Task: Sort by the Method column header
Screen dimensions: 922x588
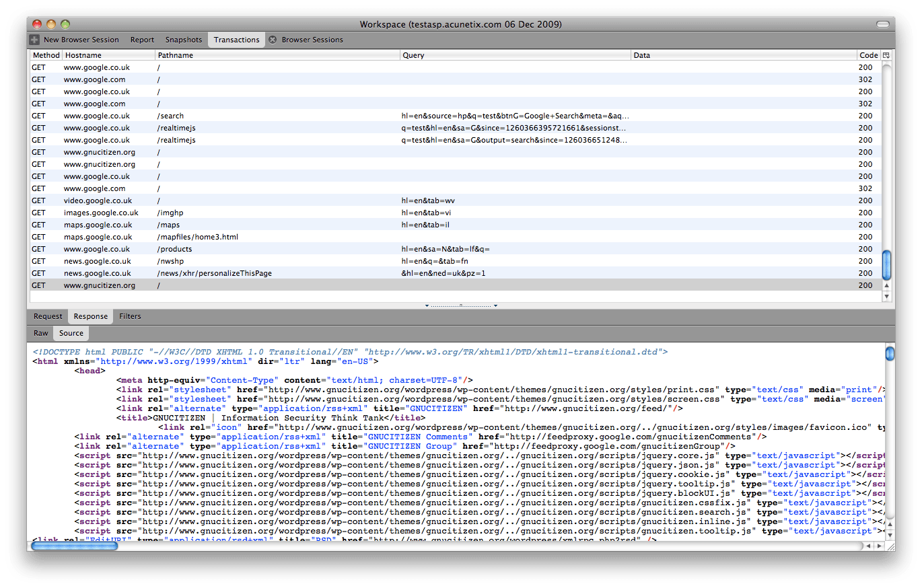Action: 46,55
